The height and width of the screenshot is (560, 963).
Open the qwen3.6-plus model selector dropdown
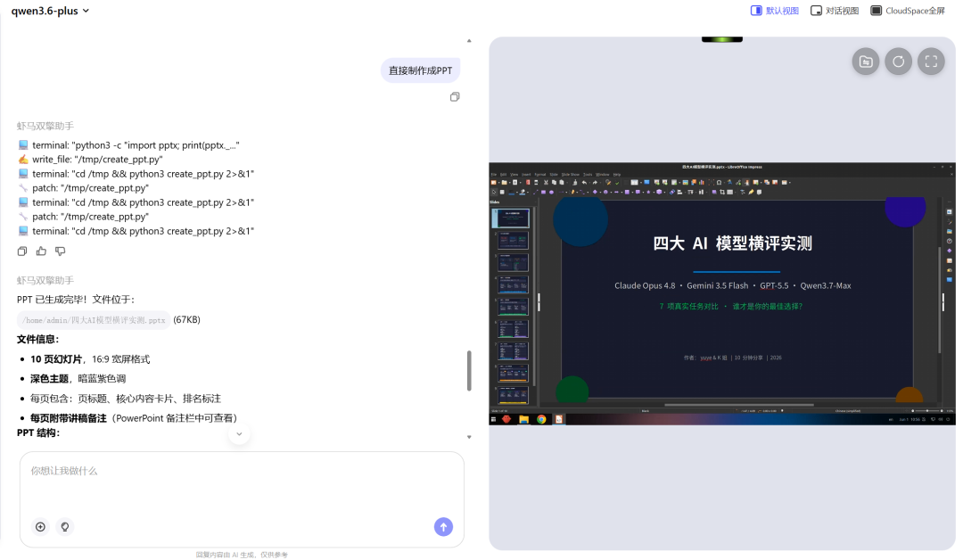click(50, 11)
